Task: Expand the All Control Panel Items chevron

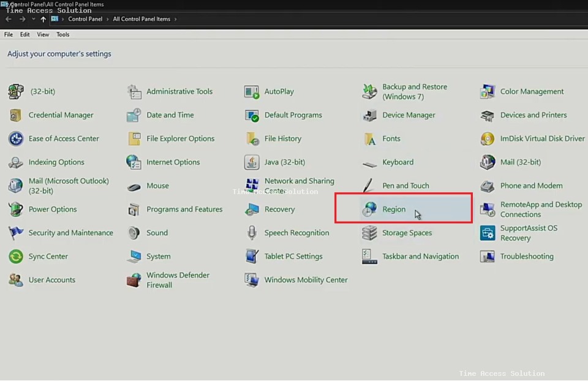Action: click(x=175, y=19)
